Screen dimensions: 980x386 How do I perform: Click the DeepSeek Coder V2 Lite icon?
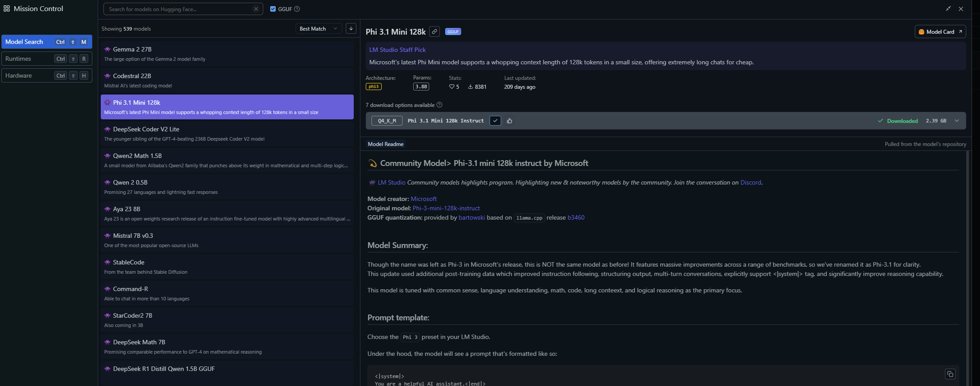coord(107,129)
